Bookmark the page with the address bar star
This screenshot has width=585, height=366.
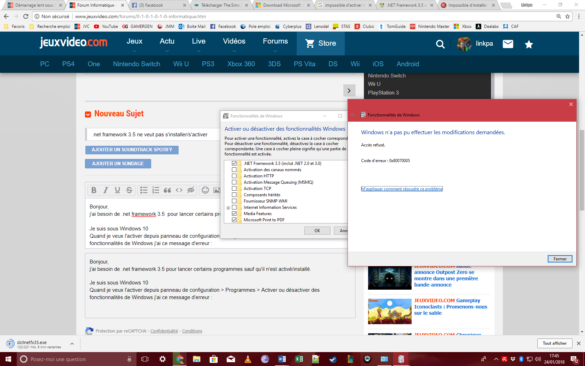coord(567,16)
